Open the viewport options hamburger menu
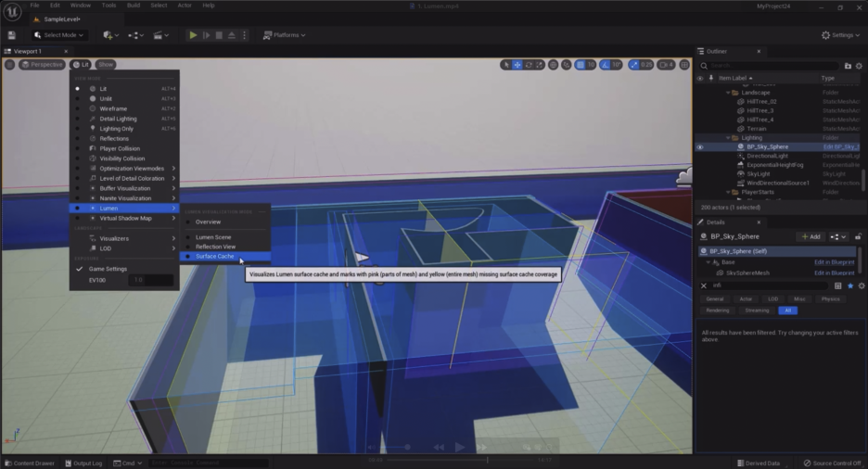Screen dimensions: 868x469 (x=9, y=65)
